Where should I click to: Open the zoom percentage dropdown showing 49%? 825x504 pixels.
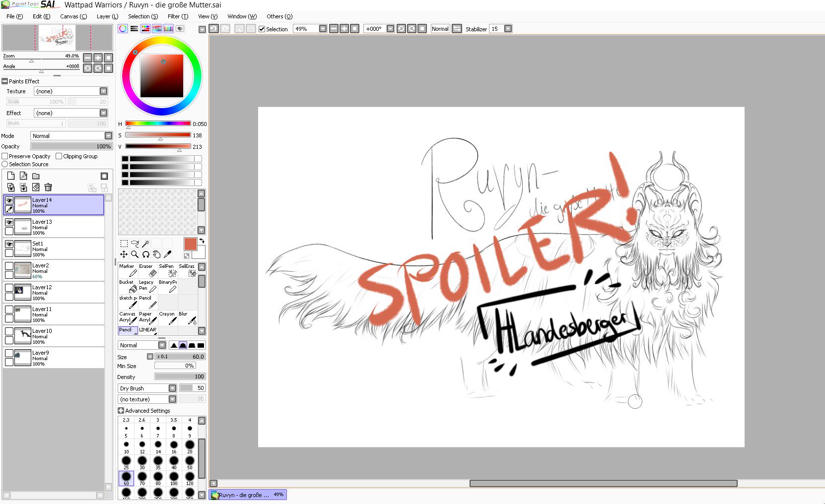click(x=323, y=29)
